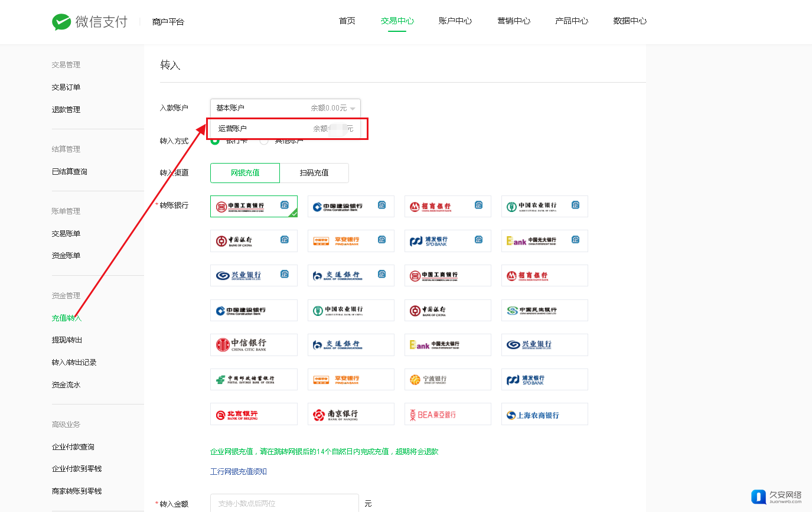Open 账户中心 in top navigation
Viewport: 812px width, 512px height.
pos(455,21)
